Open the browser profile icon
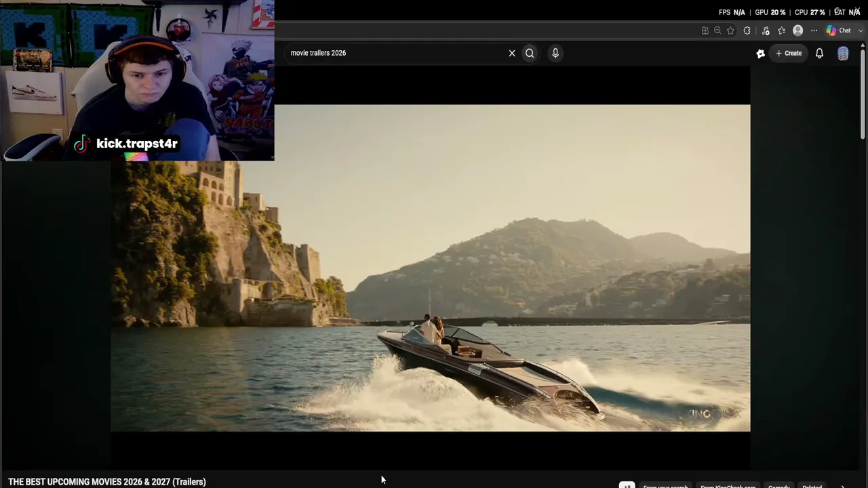868x488 pixels. point(798,30)
